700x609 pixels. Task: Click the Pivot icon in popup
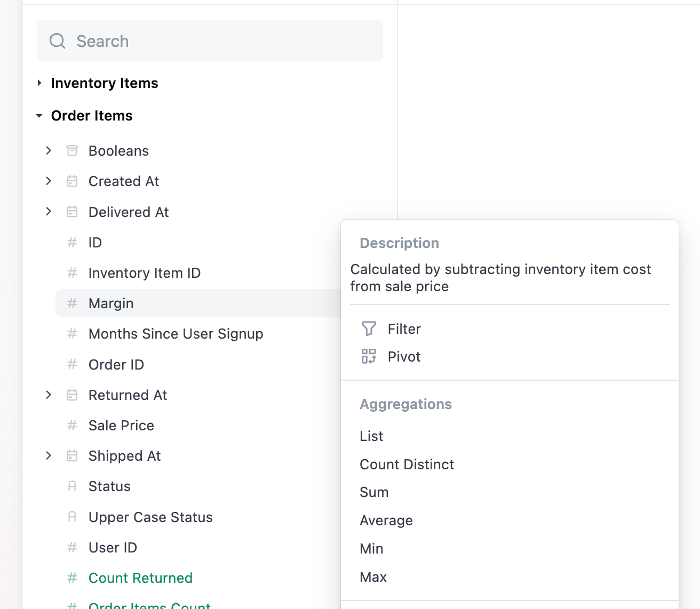369,356
